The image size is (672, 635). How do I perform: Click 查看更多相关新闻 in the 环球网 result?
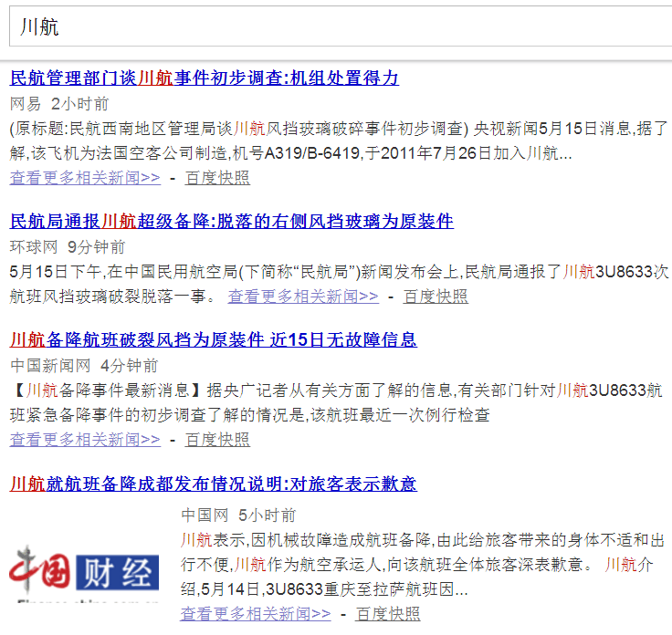pyautogui.click(x=303, y=297)
